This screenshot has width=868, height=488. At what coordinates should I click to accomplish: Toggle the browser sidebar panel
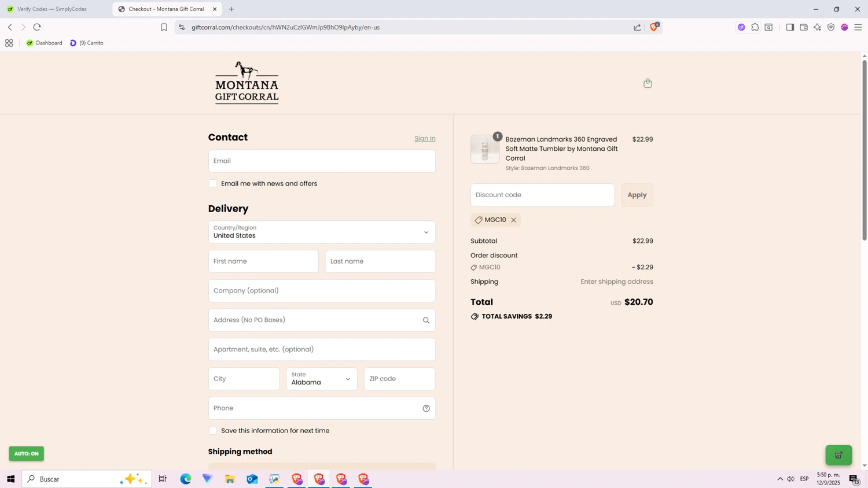[x=790, y=27]
